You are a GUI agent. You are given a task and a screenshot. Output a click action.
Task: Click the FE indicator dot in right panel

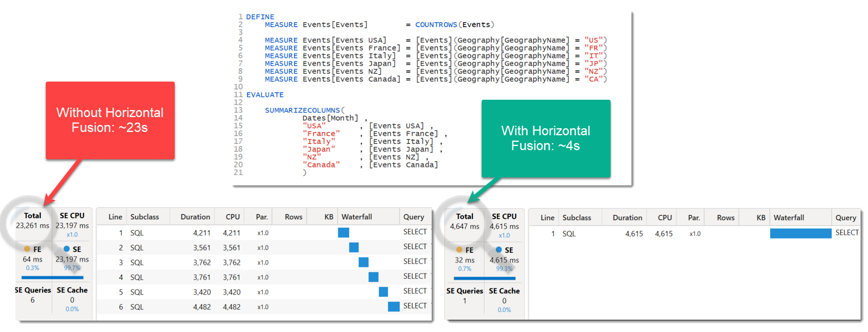tap(459, 250)
